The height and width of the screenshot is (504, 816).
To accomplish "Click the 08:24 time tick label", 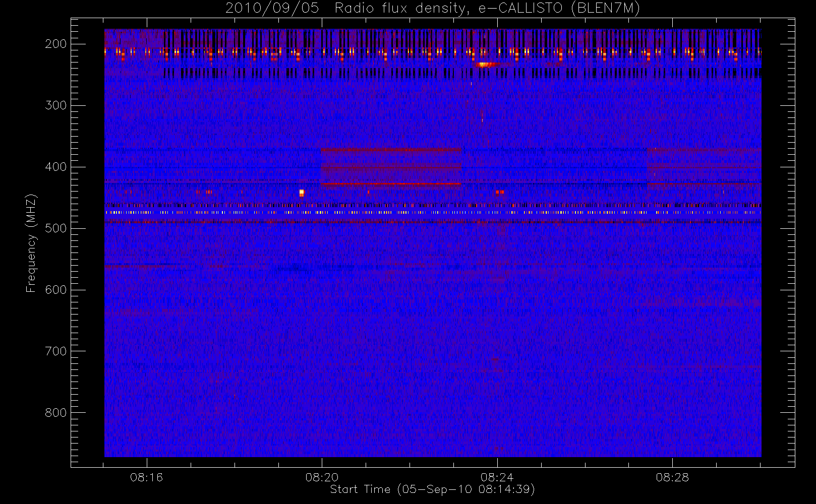I will point(497,477).
